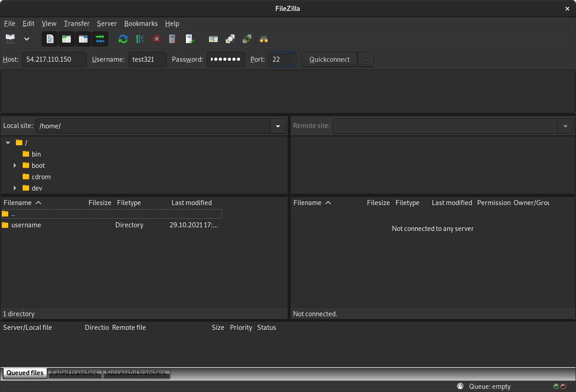Click the red activity LED indicator
This screenshot has height=392, width=576.
(563, 387)
